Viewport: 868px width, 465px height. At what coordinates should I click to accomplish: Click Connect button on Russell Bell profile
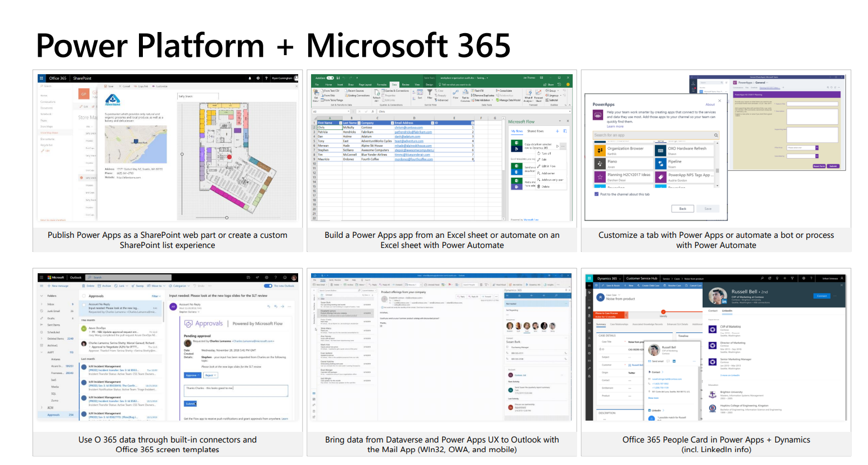(x=822, y=296)
